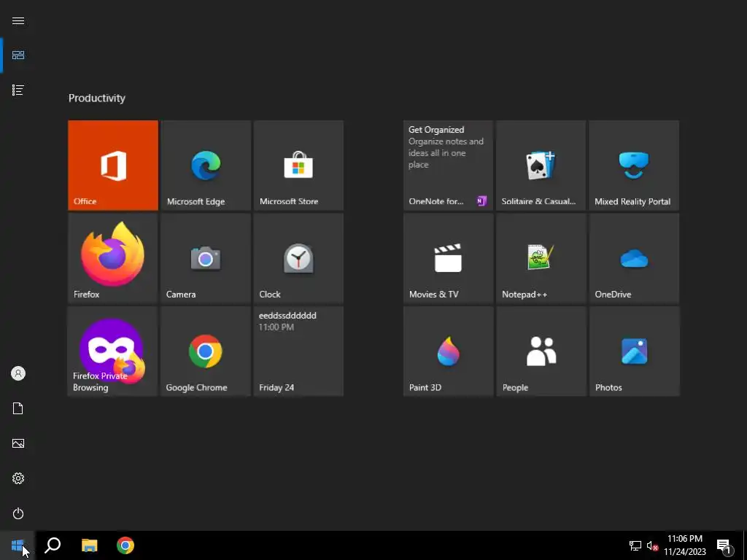This screenshot has height=560, width=747.
Task: Open File Explorer from the taskbar
Action: [89, 545]
